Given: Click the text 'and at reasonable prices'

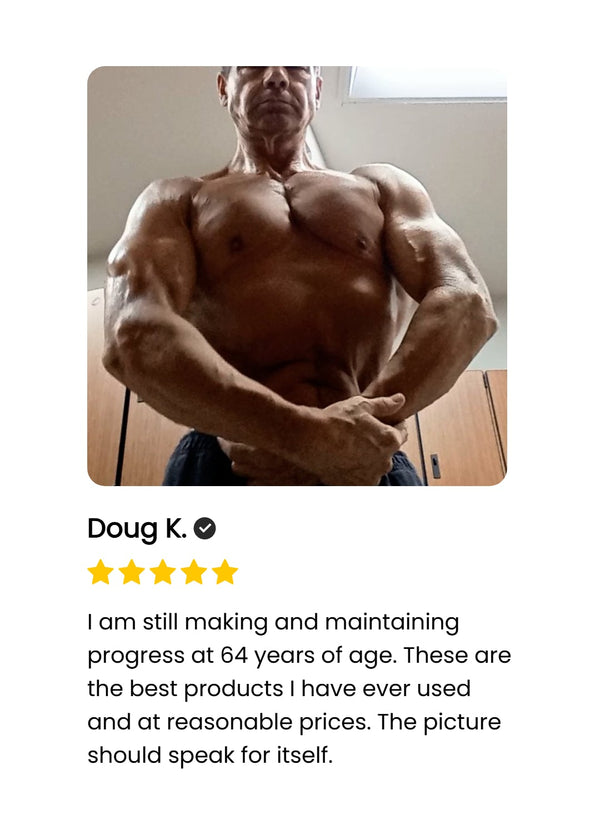Looking at the screenshot, I should click(x=229, y=722).
